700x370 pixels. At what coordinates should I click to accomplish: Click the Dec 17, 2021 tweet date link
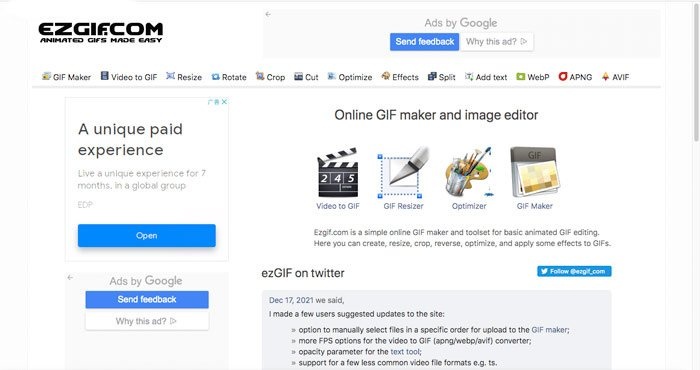(291, 300)
